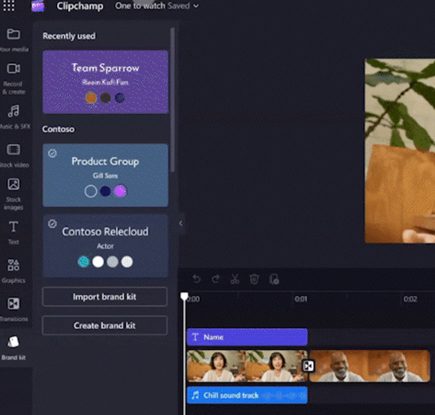The image size is (435, 415).
Task: Pick the teal swatch in Contoso Relecloud
Action: point(84,262)
